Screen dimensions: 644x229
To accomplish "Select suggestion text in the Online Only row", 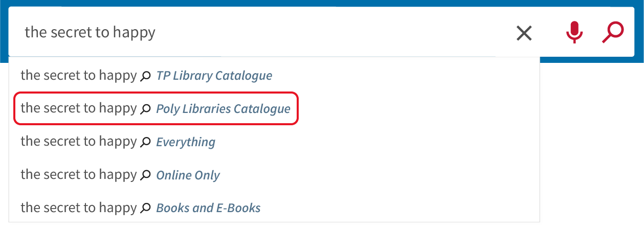I will click(79, 175).
